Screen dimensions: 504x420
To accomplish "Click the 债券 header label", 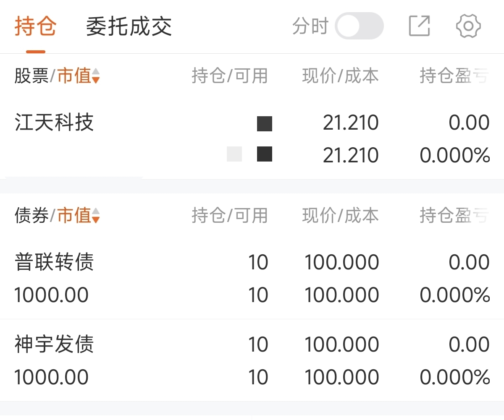I will [31, 216].
